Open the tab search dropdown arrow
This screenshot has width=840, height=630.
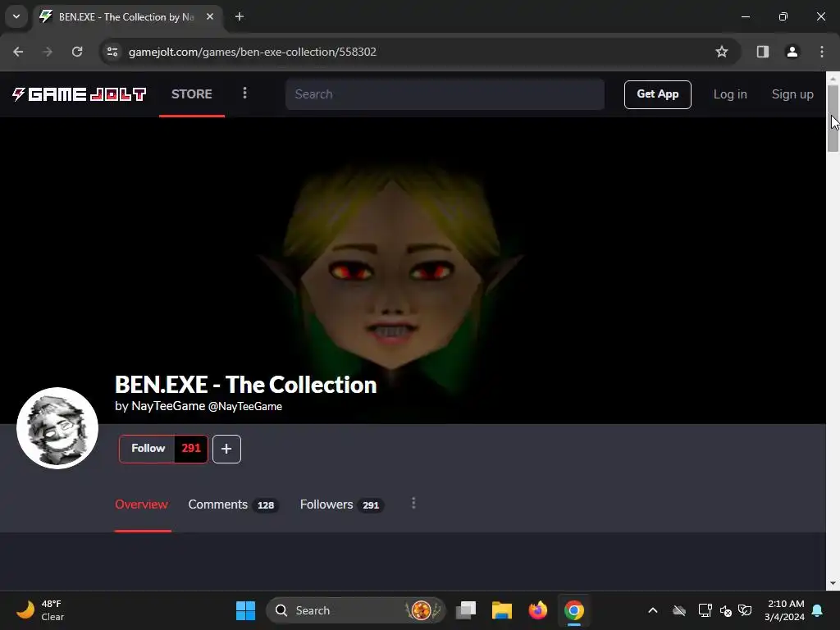16,16
